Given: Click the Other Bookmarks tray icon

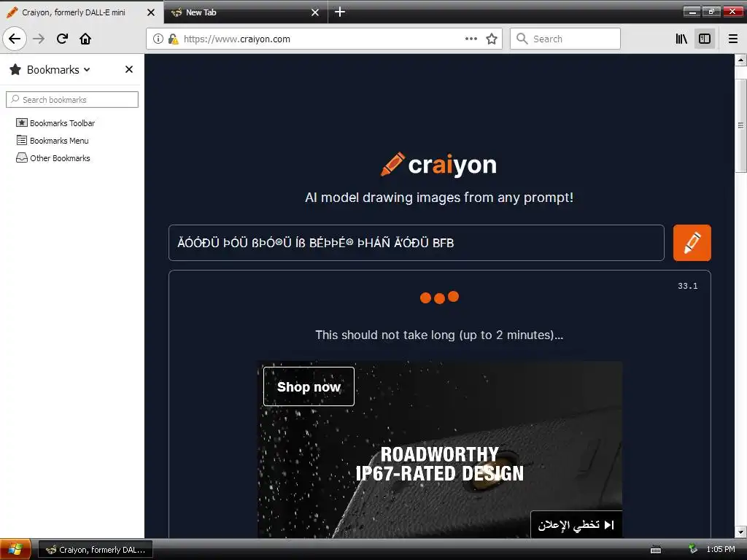Looking at the screenshot, I should (x=21, y=157).
